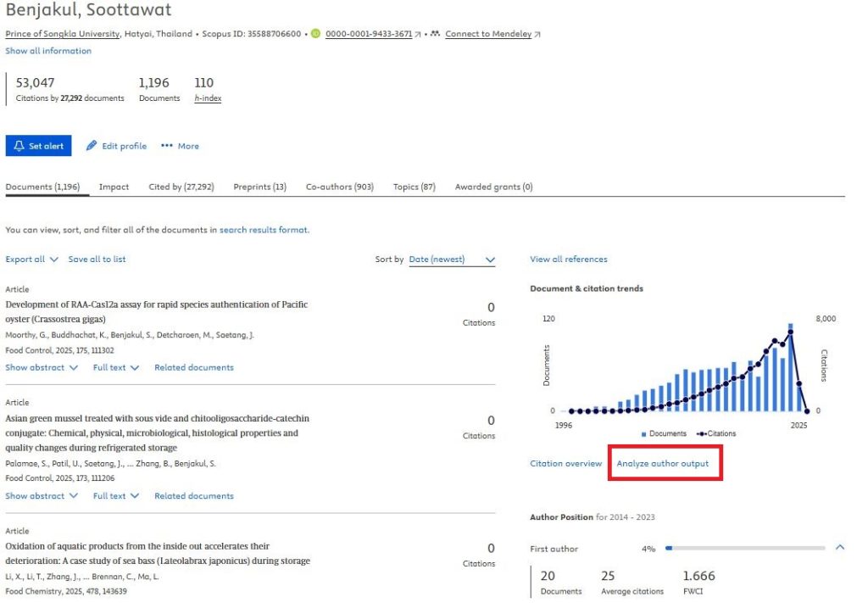Open the Co-authors (903) tab
Viewport: 868px width, 603px height.
tap(339, 187)
